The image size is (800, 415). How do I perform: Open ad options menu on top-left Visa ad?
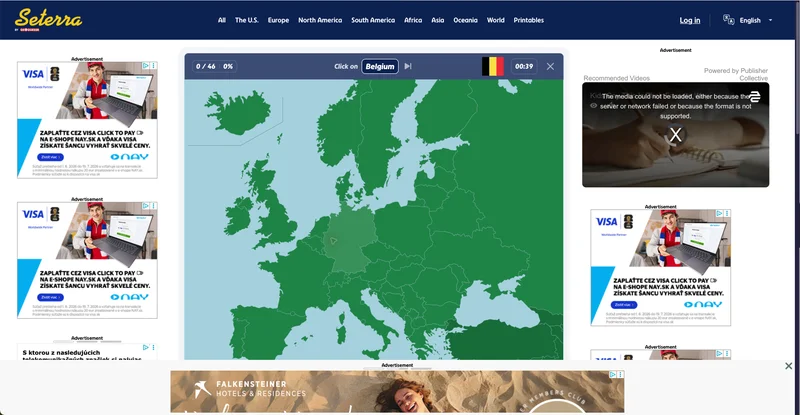153,65
